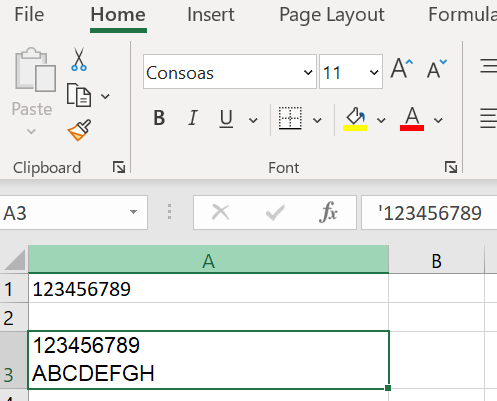Toggle Bold formatting
The width and height of the screenshot is (497, 401).
click(x=159, y=118)
